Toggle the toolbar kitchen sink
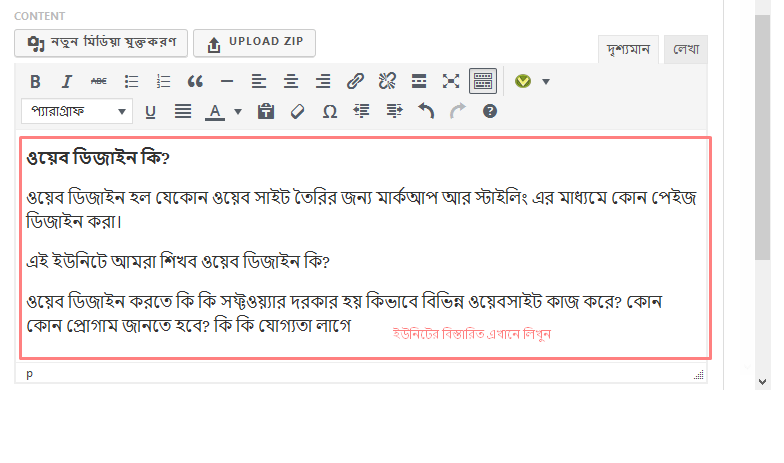 [x=483, y=81]
